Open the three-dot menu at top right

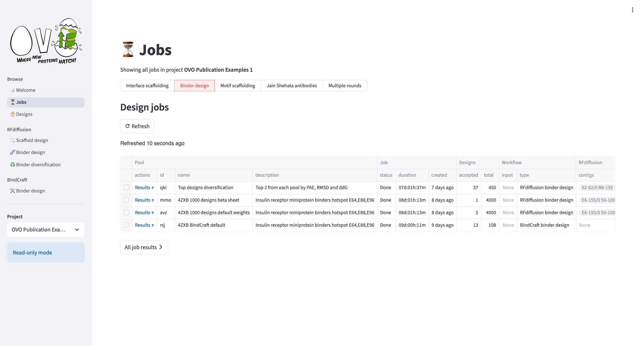tap(632, 10)
